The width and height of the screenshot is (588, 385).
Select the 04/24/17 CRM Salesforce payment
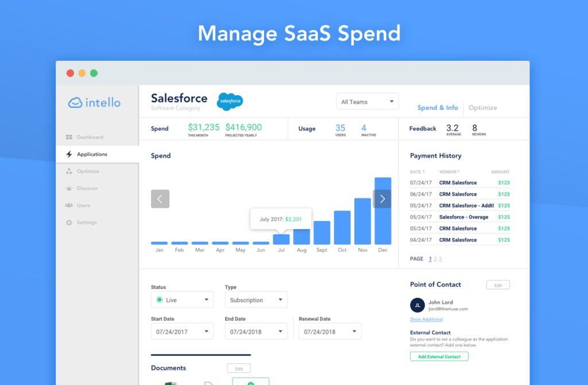coord(460,240)
